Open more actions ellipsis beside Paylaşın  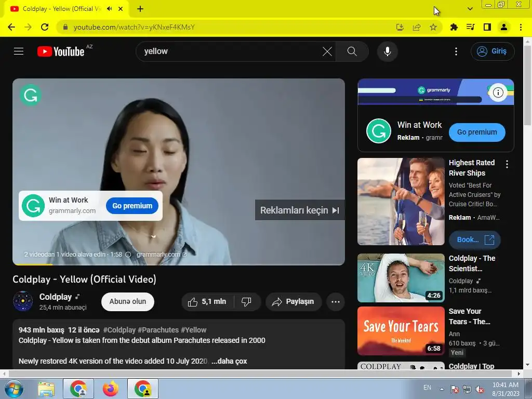click(x=336, y=302)
